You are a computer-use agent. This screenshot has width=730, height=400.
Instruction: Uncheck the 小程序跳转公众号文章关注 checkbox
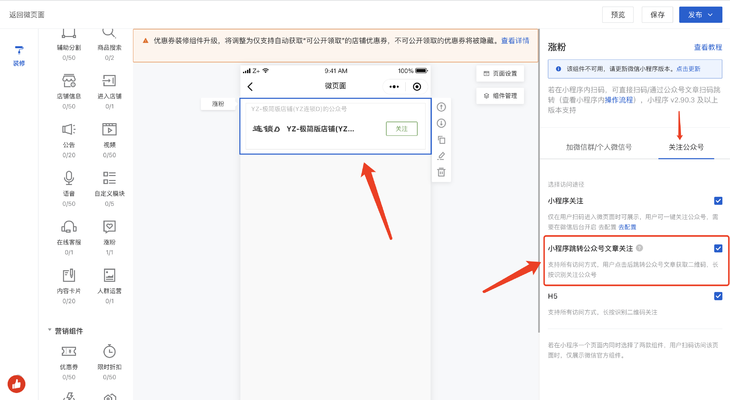click(x=718, y=248)
